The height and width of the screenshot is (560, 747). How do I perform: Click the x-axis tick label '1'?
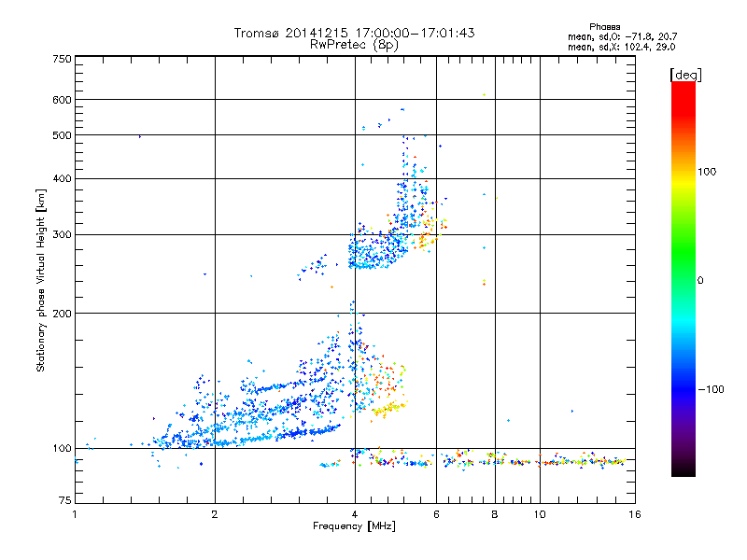(x=75, y=514)
